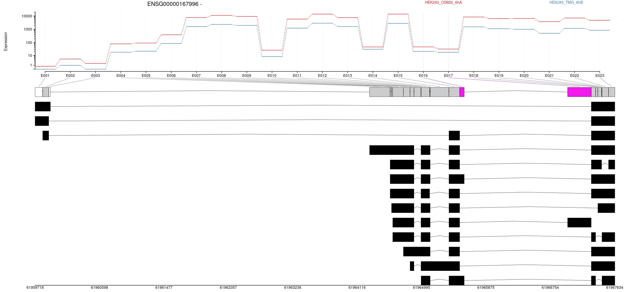Click red expression line segment above E012
Viewport: 644px width, 292px height.
322,14
